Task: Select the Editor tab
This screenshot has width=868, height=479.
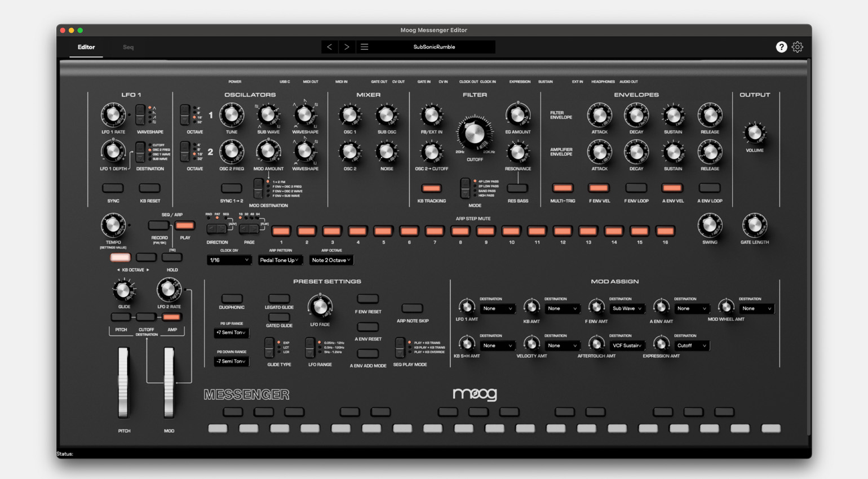Action: 86,47
